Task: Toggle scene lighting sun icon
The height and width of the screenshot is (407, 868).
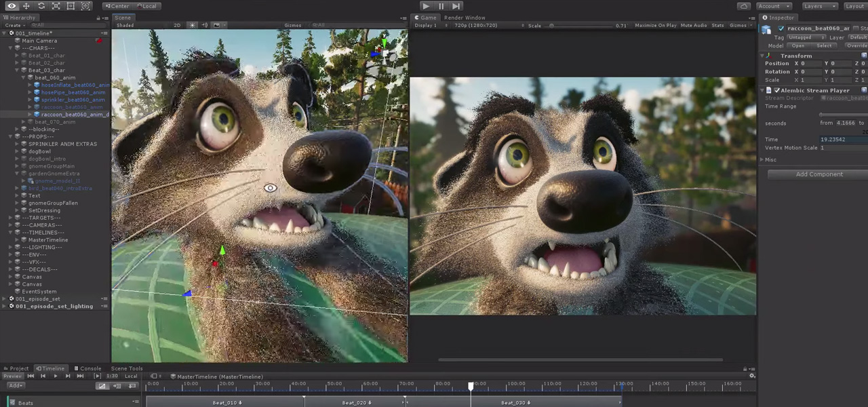Action: pos(192,25)
